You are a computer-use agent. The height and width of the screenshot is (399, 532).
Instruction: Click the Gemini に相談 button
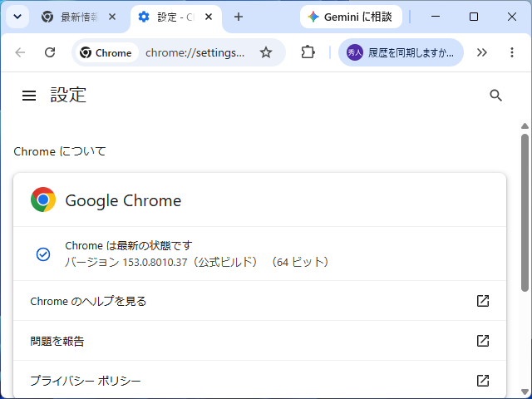pos(351,17)
